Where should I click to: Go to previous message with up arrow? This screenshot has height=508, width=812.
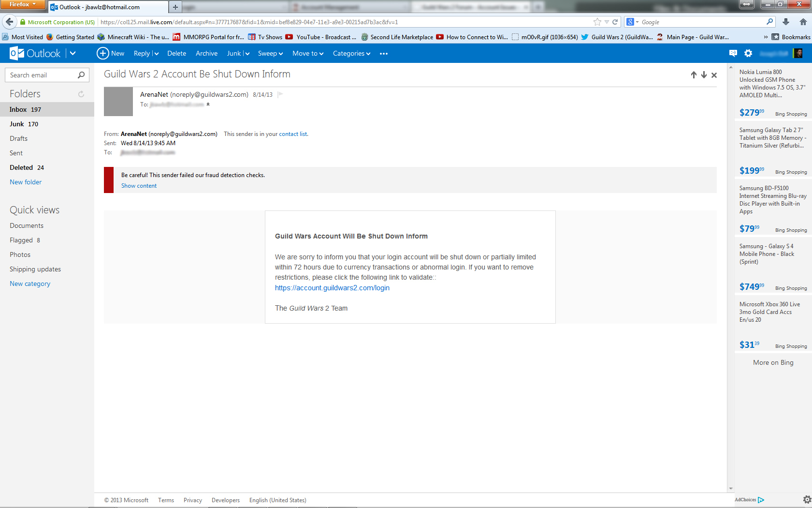coord(694,75)
